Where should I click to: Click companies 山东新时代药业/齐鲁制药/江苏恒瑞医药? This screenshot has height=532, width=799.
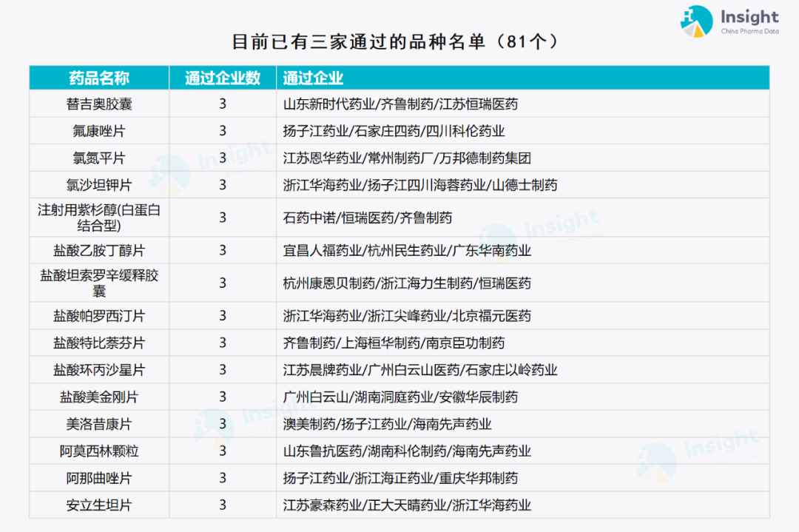pyautogui.click(x=400, y=104)
